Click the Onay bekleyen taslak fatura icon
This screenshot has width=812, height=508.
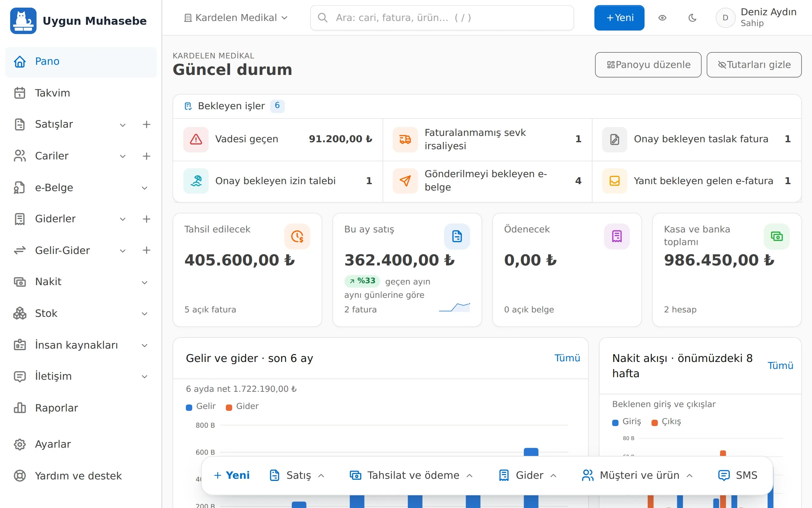[x=614, y=139]
